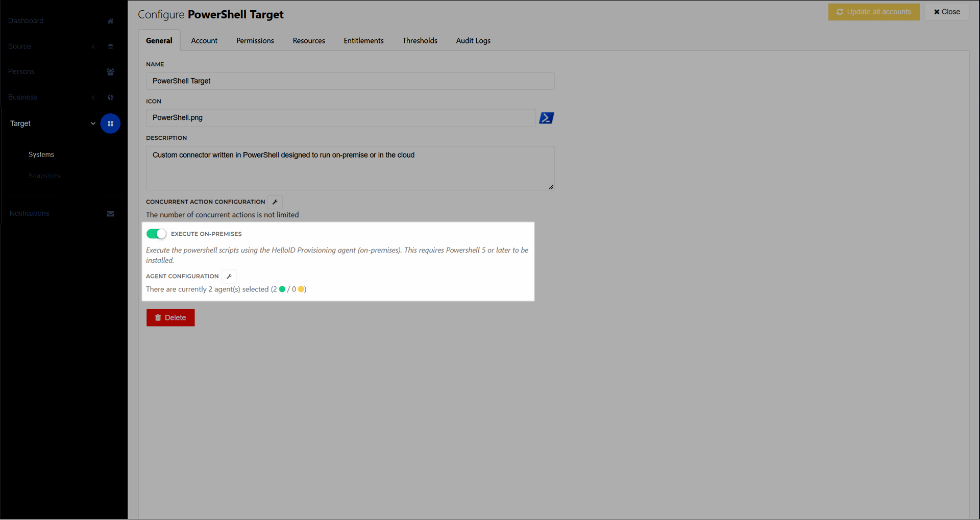Click 'Configure PowerShell Target' heading
Viewport: 980px width, 520px height.
click(211, 14)
